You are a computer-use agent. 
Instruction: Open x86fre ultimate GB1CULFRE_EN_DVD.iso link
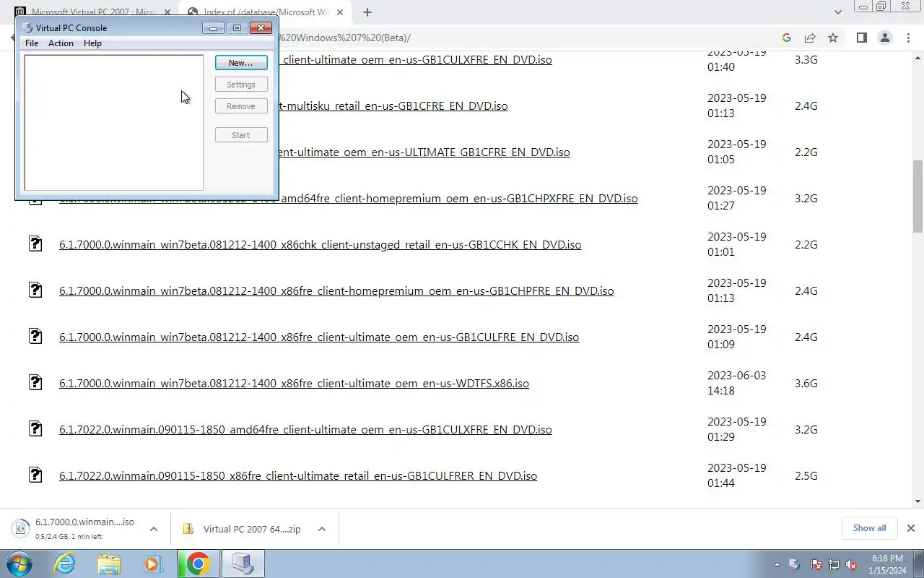coord(319,337)
